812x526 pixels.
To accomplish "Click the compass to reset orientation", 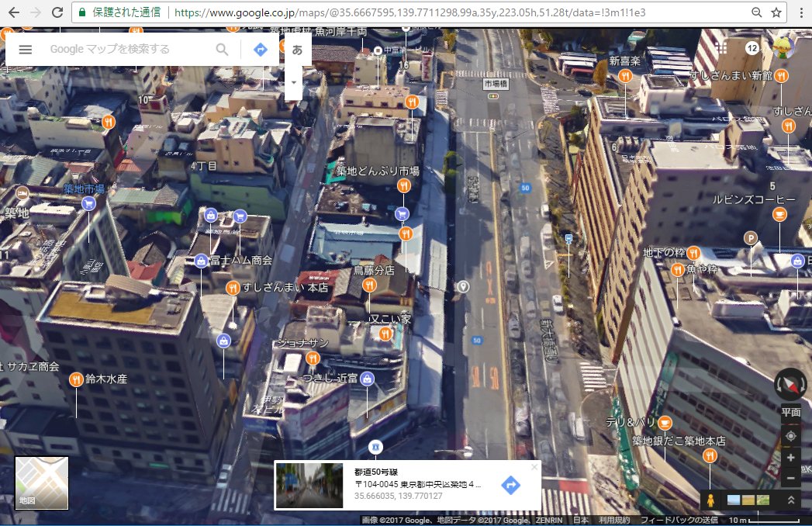I will point(790,385).
